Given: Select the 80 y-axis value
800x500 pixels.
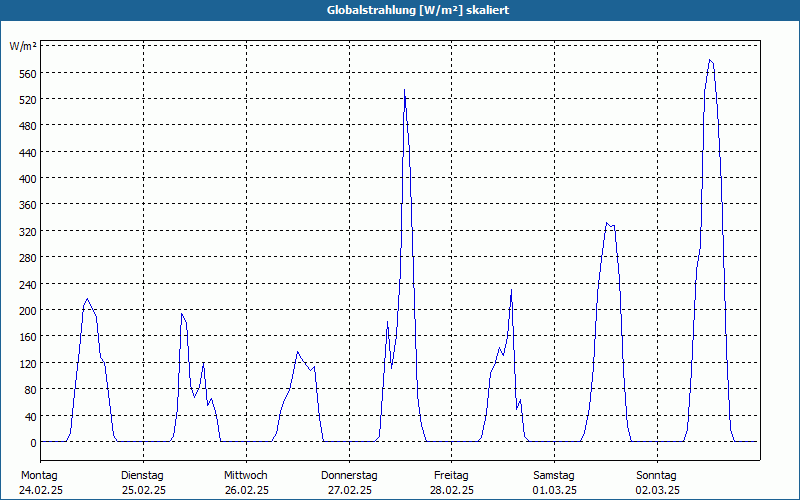Looking at the screenshot, I should [x=31, y=390].
